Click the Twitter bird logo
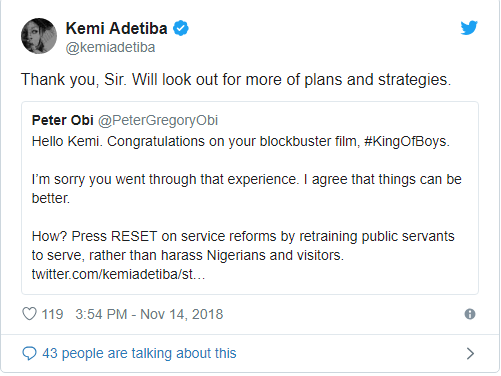 click(x=469, y=28)
